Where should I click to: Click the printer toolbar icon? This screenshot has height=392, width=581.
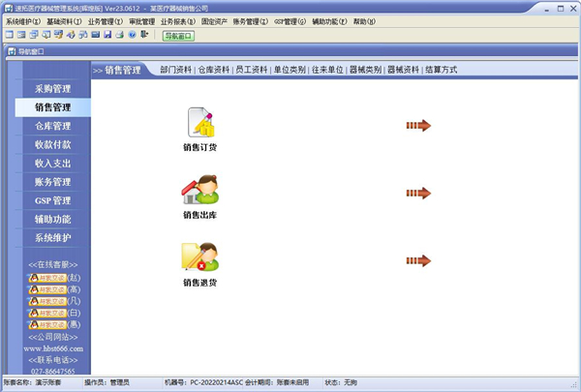(119, 35)
